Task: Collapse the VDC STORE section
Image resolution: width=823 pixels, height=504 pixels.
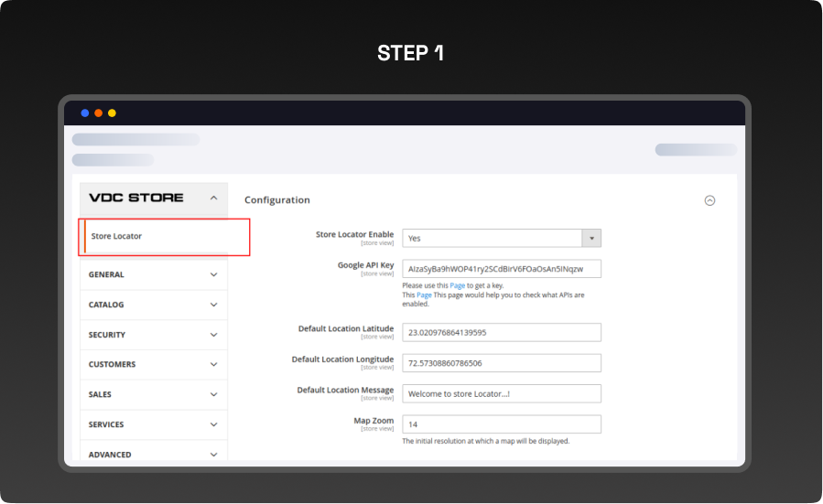Action: click(x=213, y=198)
